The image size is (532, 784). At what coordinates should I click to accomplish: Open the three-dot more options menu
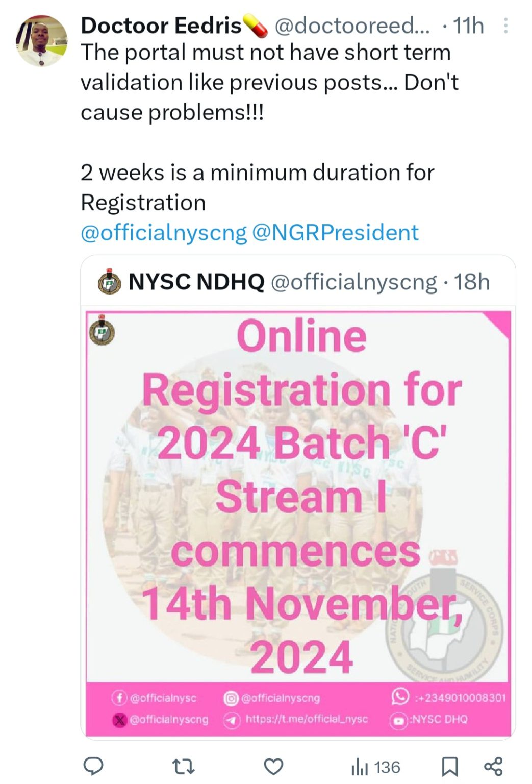(505, 26)
